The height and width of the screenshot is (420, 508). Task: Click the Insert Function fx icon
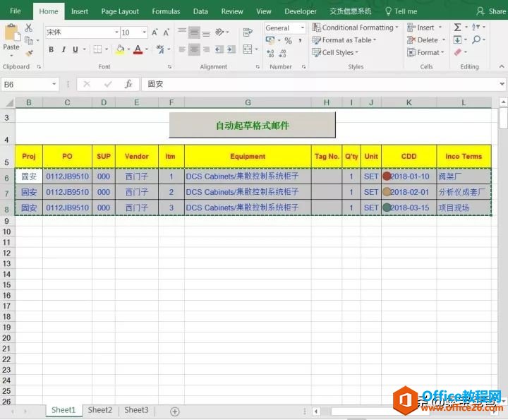pos(128,84)
